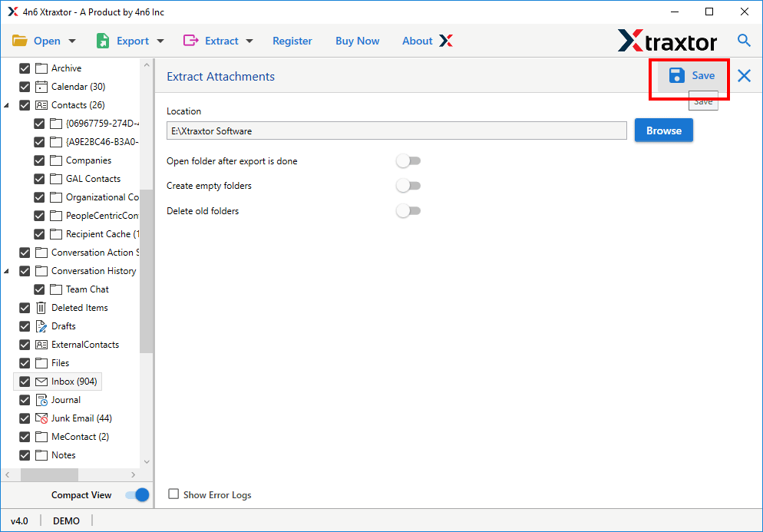Click the Contacts card icon
Screen dimensions: 763x532
point(41,105)
